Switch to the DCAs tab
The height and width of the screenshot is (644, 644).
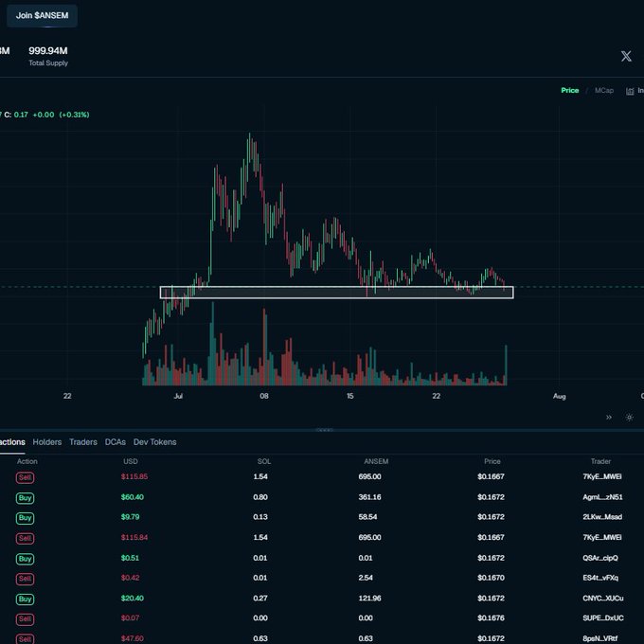115,442
